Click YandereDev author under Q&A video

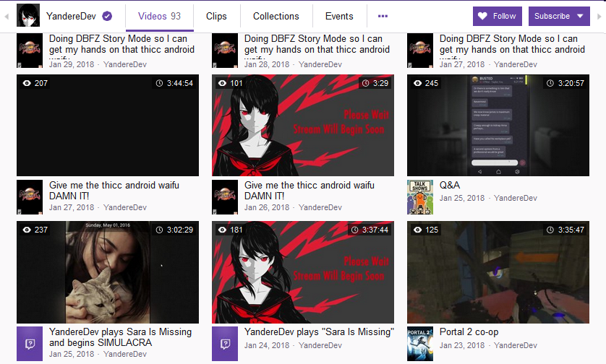point(515,198)
